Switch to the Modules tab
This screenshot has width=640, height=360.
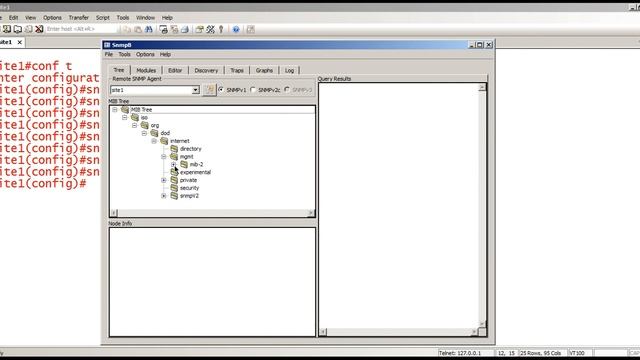click(146, 71)
